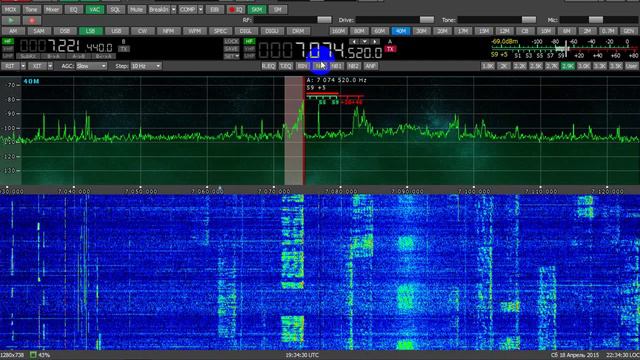Open the R.EQ receive equalizer
The width and height of the screenshot is (640, 360).
(x=269, y=66)
